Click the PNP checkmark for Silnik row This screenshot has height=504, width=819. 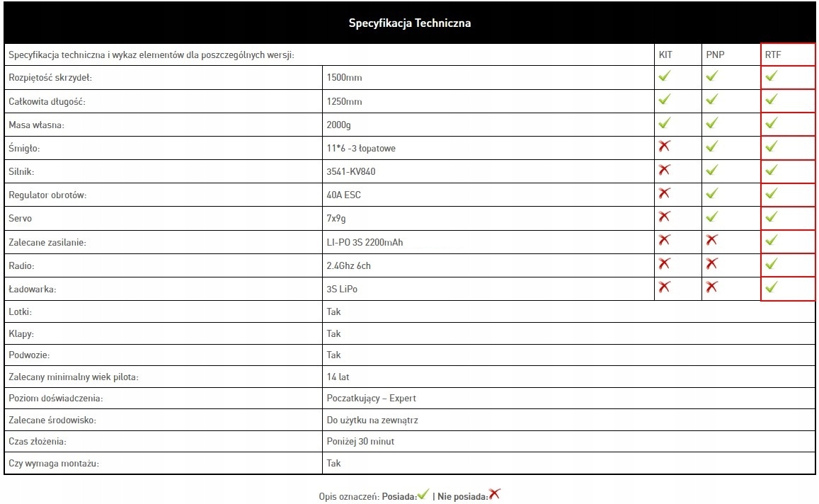pyautogui.click(x=711, y=170)
